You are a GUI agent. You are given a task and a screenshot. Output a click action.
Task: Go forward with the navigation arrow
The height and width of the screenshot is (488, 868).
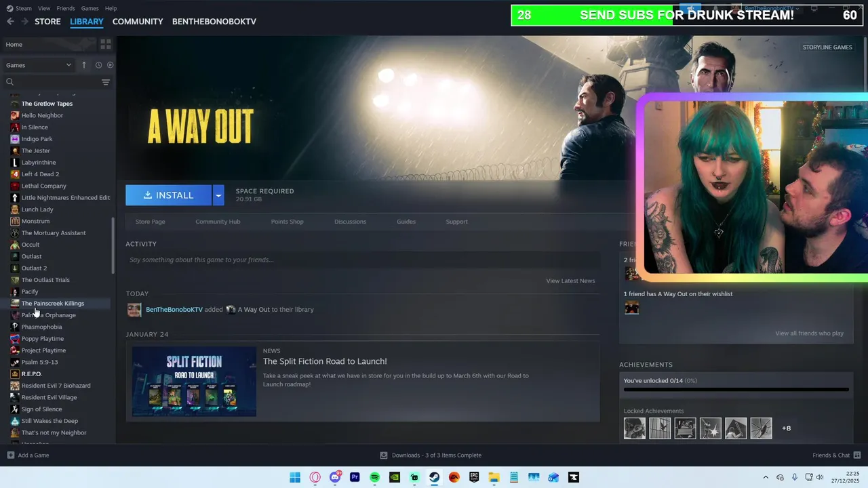tap(24, 22)
